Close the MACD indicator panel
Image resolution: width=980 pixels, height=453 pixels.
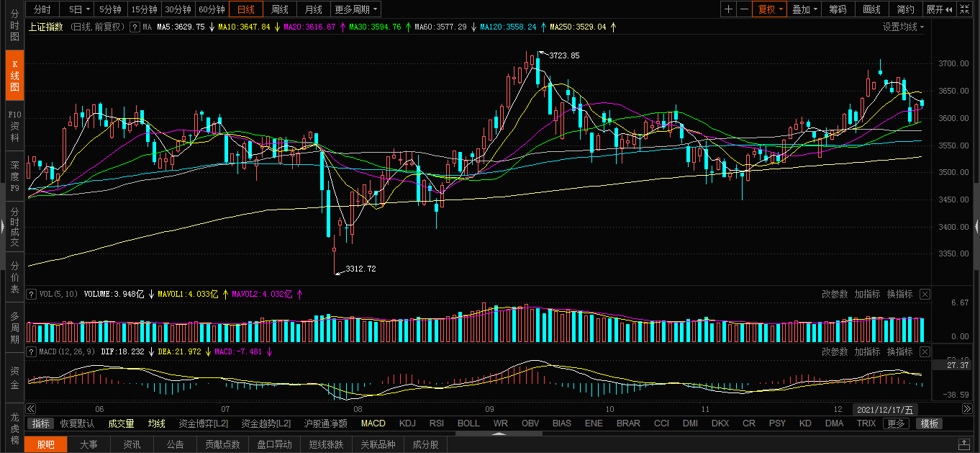tap(925, 351)
